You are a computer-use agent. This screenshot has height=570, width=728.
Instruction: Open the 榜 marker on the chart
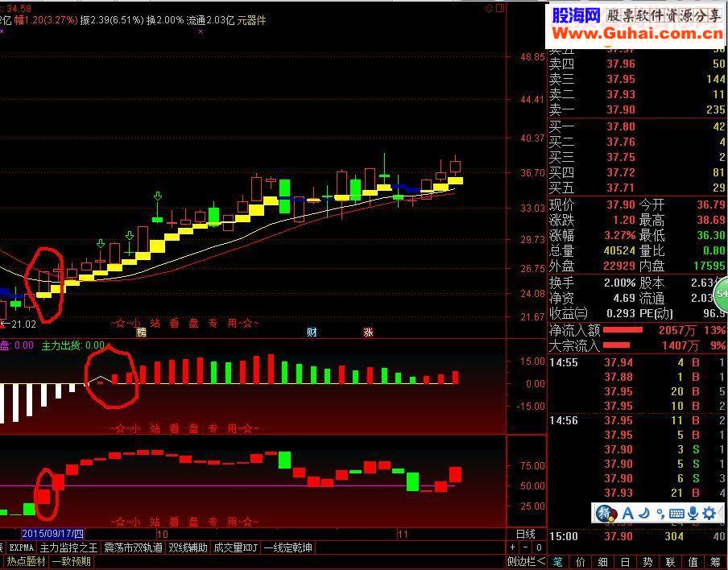(x=141, y=332)
